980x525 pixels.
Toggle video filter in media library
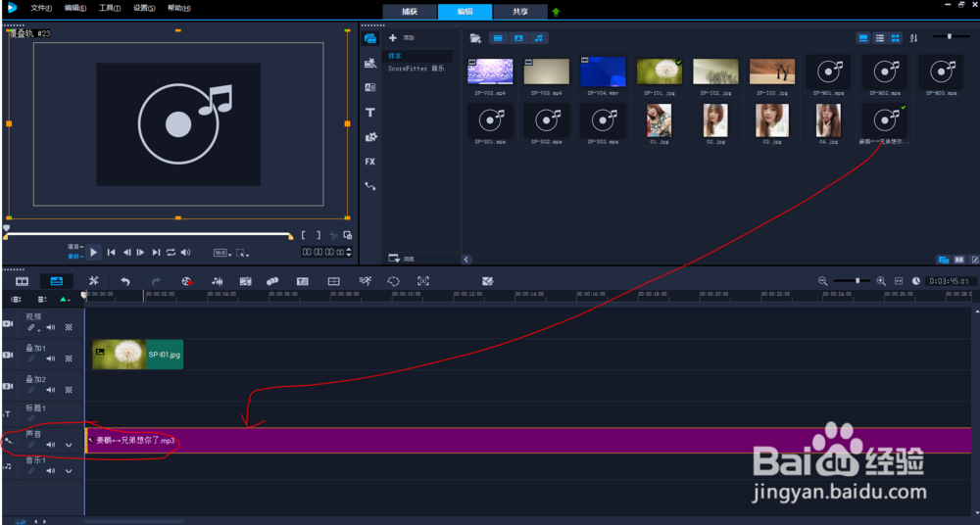[x=498, y=38]
